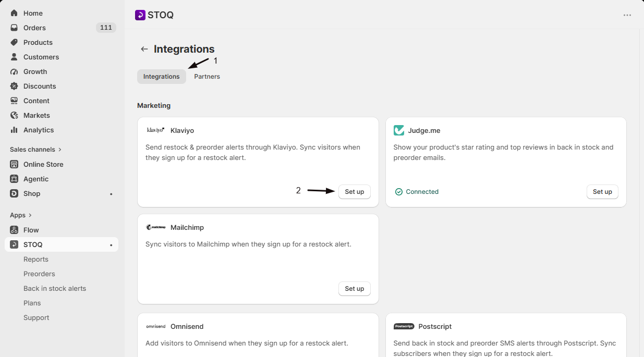Set up the Mailchimp integration
The height and width of the screenshot is (357, 644).
[x=355, y=289]
